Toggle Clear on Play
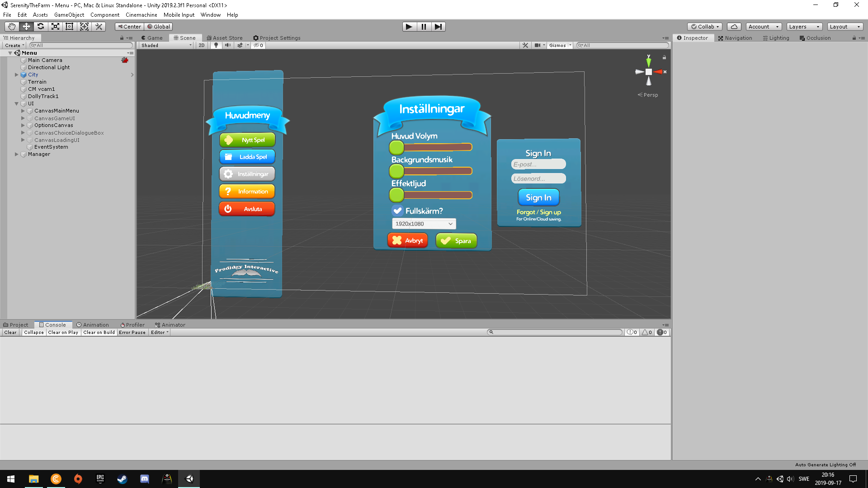Image resolution: width=868 pixels, height=488 pixels. (63, 333)
